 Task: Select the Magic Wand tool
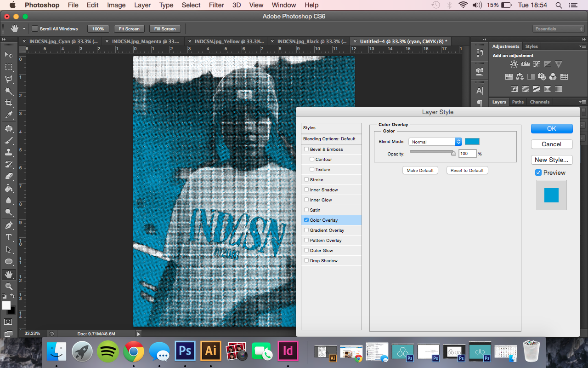tap(9, 91)
